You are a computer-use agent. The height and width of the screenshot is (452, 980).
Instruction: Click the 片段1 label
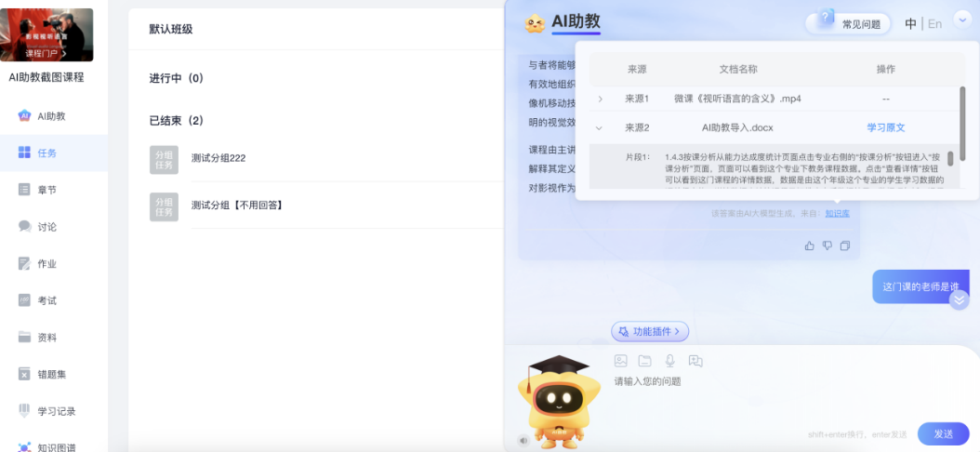[638, 157]
